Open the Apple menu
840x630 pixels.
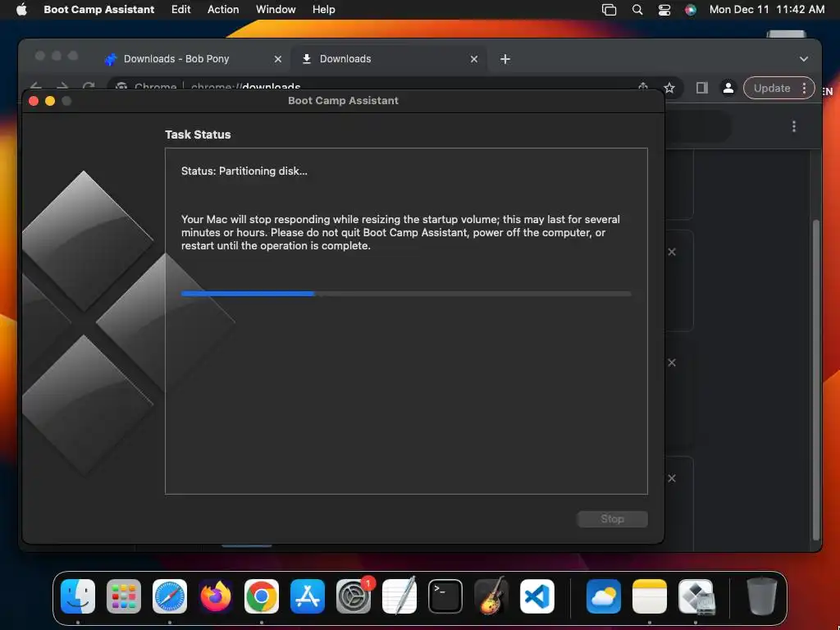21,9
